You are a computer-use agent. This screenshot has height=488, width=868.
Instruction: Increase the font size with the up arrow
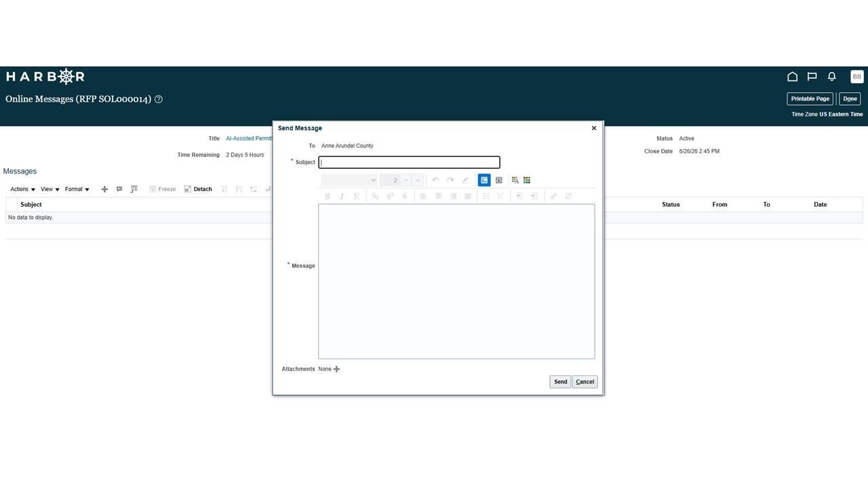tap(406, 180)
